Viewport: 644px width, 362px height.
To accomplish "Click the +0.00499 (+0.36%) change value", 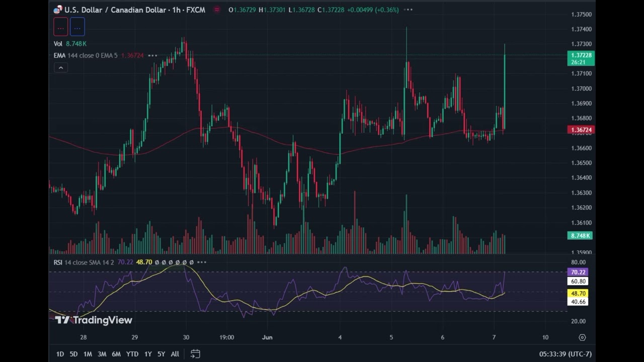I will pyautogui.click(x=372, y=10).
